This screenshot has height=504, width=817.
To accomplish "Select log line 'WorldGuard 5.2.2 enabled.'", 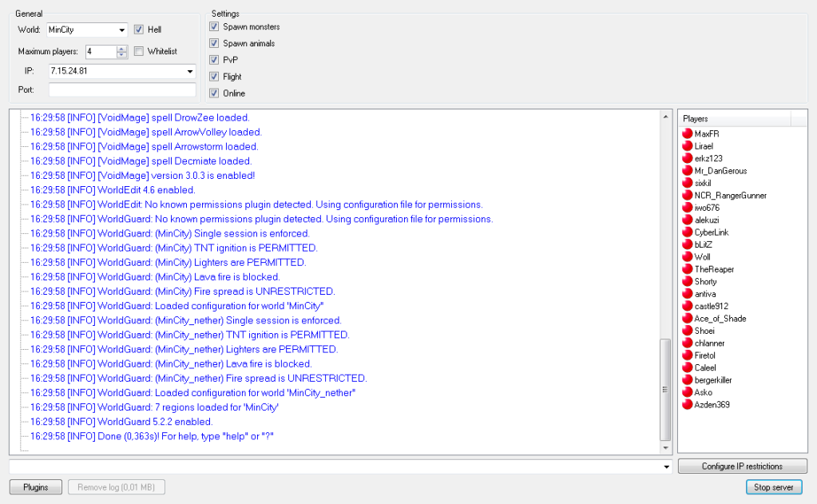I will click(121, 422).
